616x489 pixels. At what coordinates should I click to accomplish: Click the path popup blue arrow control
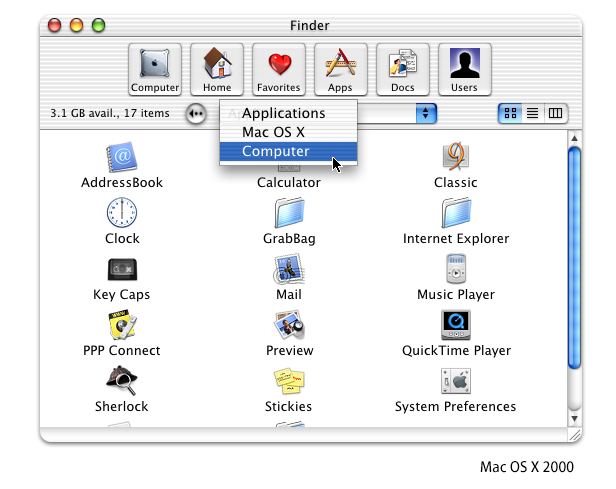pos(427,113)
